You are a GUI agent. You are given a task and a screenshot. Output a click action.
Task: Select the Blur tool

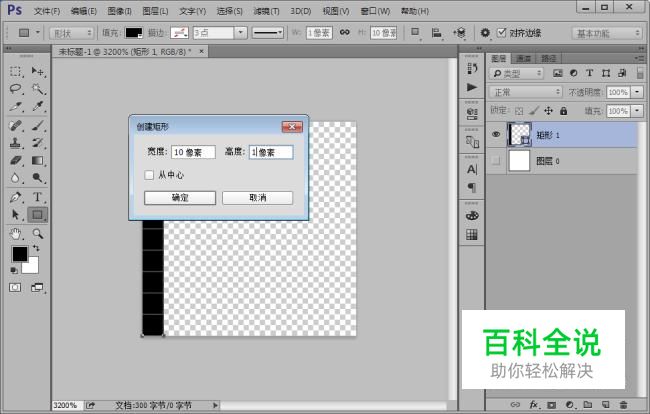pos(15,178)
